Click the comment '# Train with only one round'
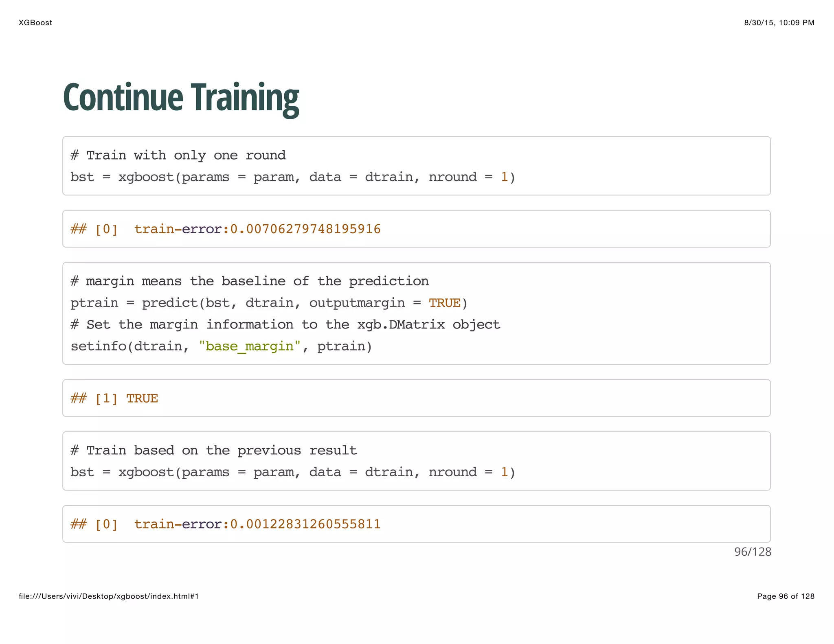834x644 pixels. coord(178,155)
